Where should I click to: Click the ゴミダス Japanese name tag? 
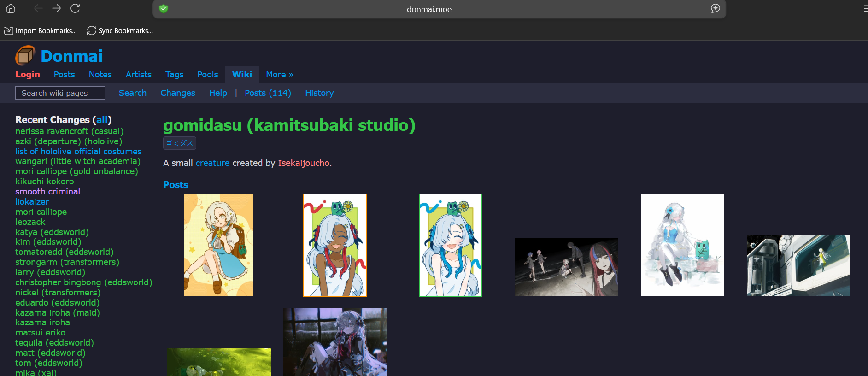[x=180, y=143]
